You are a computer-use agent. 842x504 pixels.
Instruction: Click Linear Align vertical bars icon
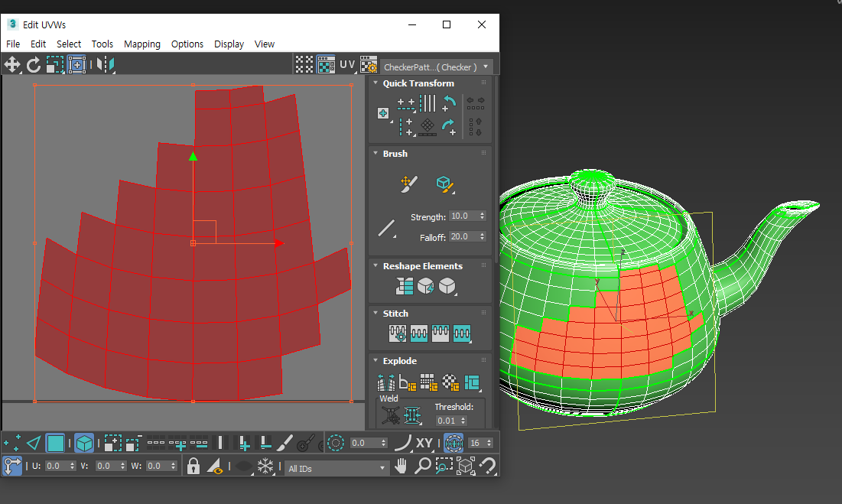tap(428, 103)
